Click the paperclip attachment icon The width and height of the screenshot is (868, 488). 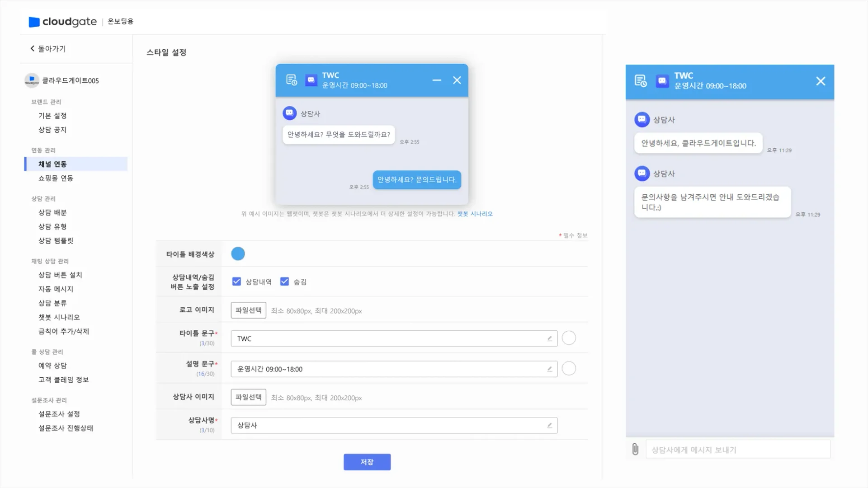coord(635,449)
